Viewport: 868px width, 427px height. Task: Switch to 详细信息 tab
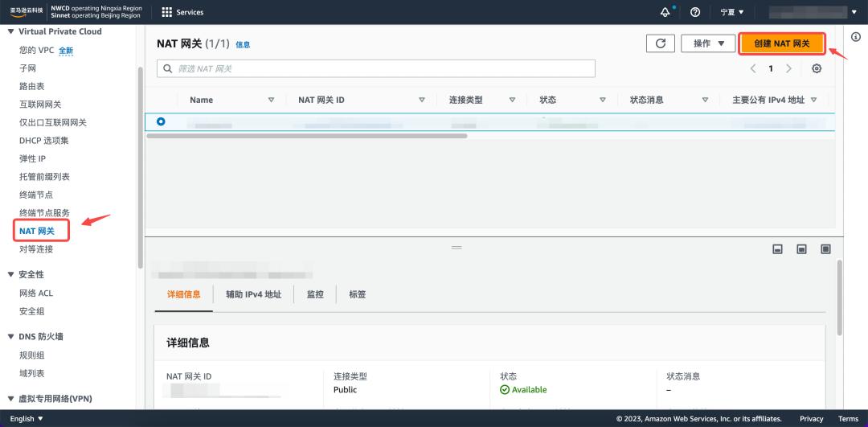click(x=184, y=294)
